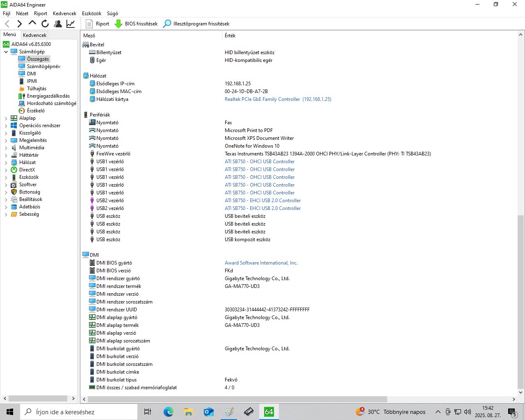
Task: Click the tree panel horizontal scrollbar
Action: coord(38,398)
